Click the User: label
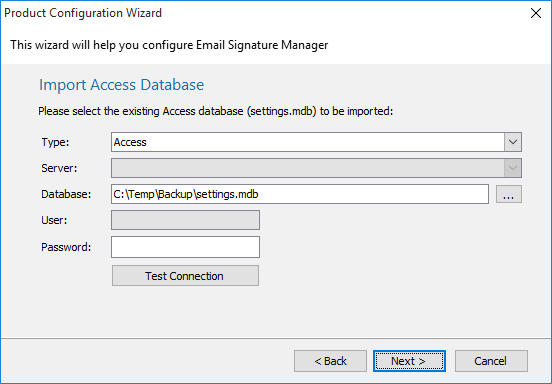 54,220
